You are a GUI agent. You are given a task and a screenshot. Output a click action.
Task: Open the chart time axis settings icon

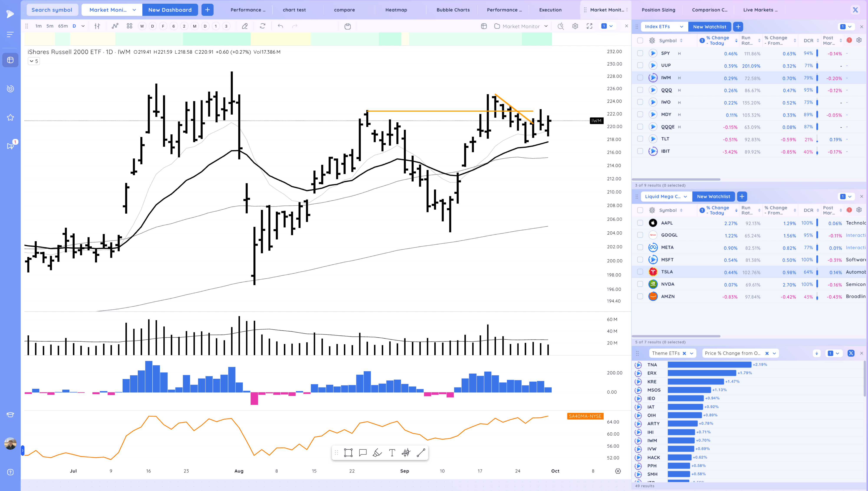point(618,471)
